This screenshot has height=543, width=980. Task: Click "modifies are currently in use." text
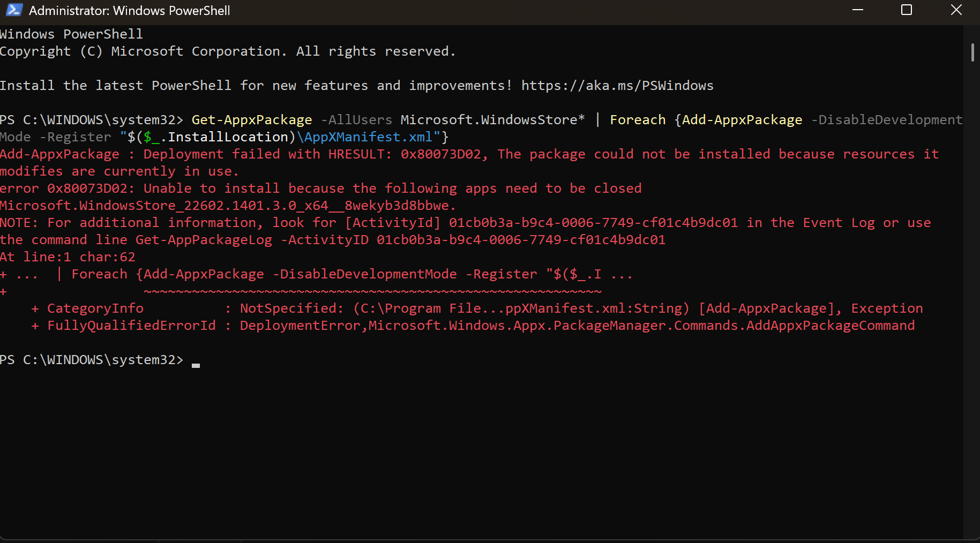pos(119,171)
